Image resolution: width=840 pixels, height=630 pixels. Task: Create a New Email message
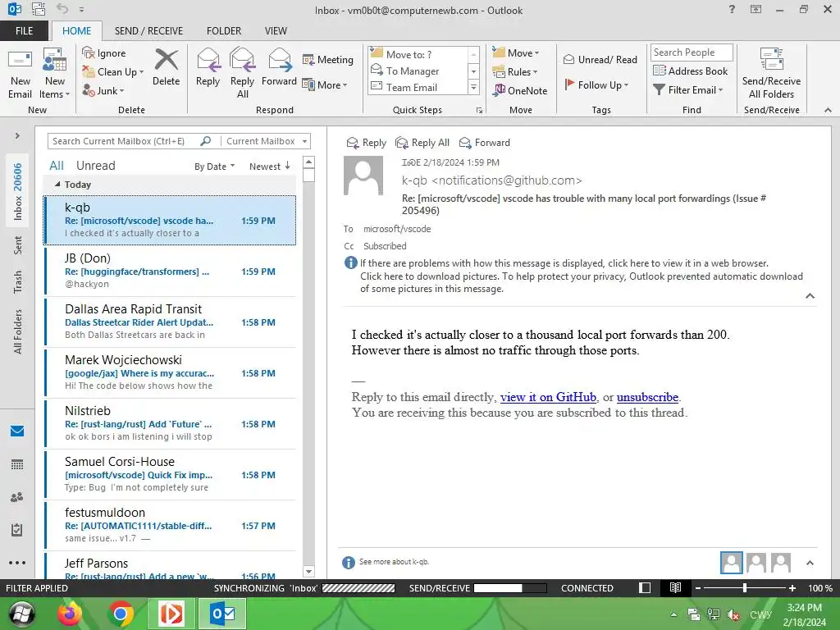coord(20,74)
